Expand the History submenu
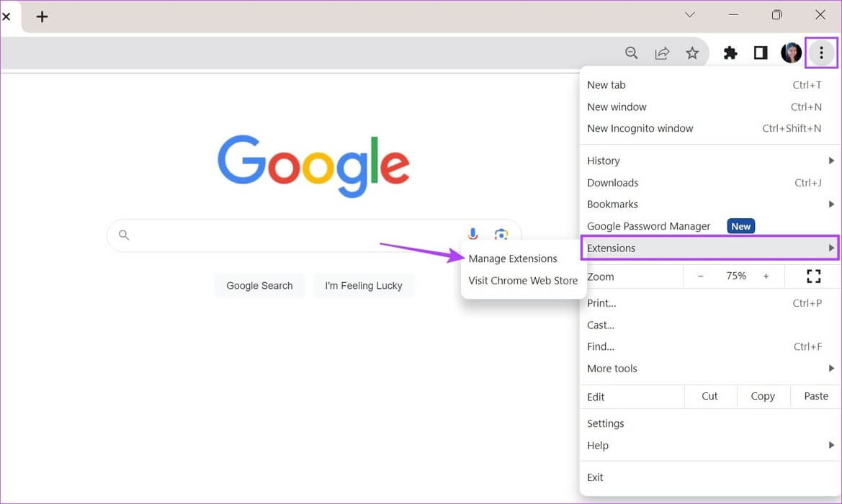Image resolution: width=842 pixels, height=504 pixels. click(x=710, y=161)
